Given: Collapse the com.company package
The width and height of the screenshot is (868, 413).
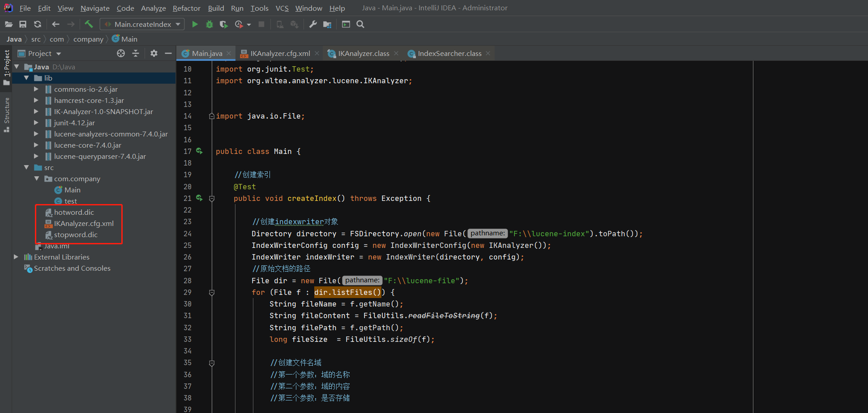Looking at the screenshot, I should point(37,179).
